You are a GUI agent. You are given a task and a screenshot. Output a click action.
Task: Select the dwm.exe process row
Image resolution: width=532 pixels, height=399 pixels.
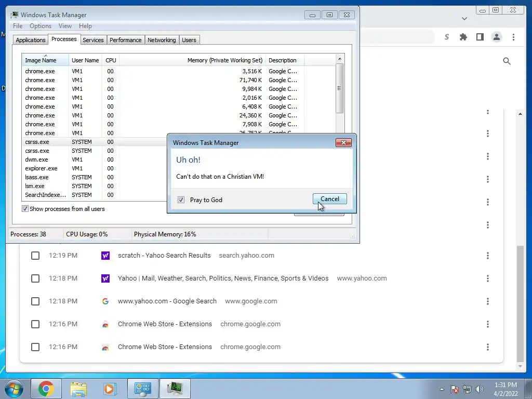[x=94, y=159]
